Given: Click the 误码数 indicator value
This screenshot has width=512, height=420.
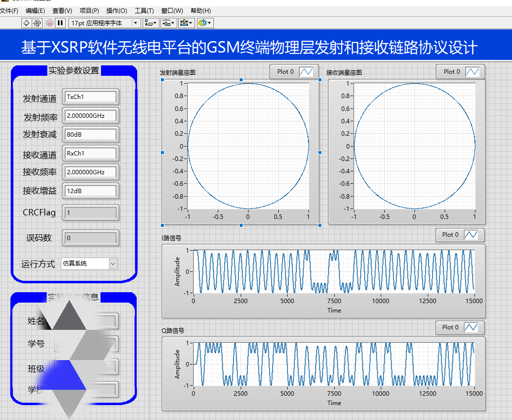Looking at the screenshot, I should (x=91, y=238).
